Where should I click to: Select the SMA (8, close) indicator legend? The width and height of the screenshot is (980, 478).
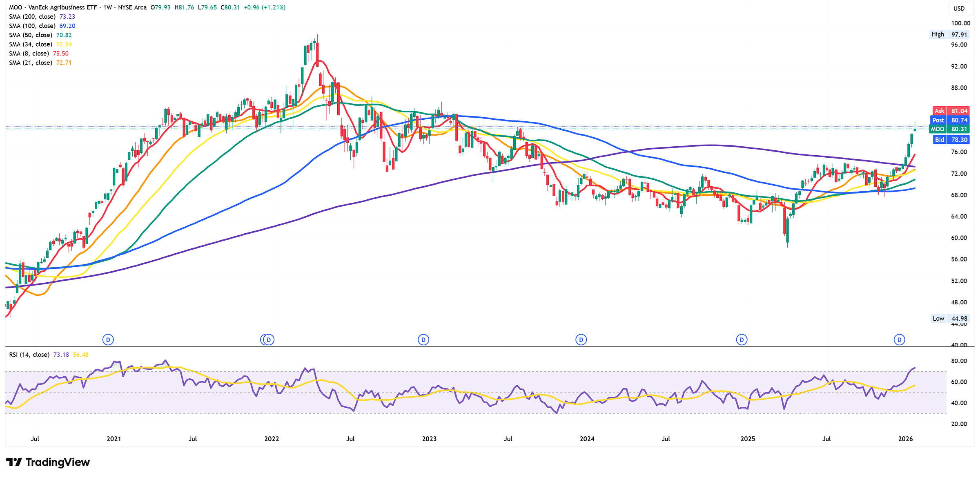[29, 54]
